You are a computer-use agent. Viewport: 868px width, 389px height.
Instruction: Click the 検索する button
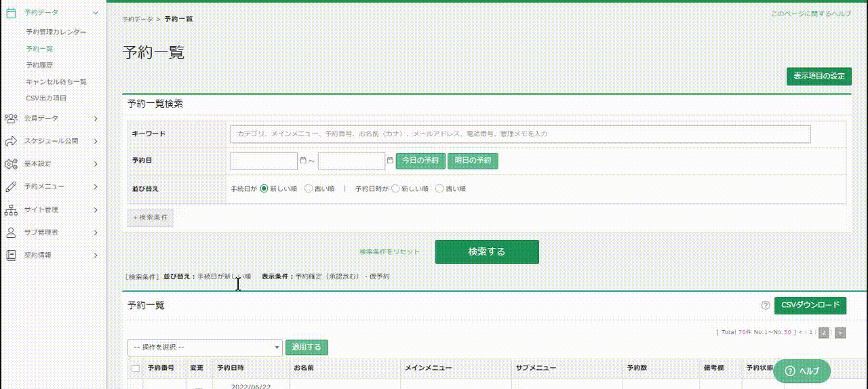(x=487, y=251)
